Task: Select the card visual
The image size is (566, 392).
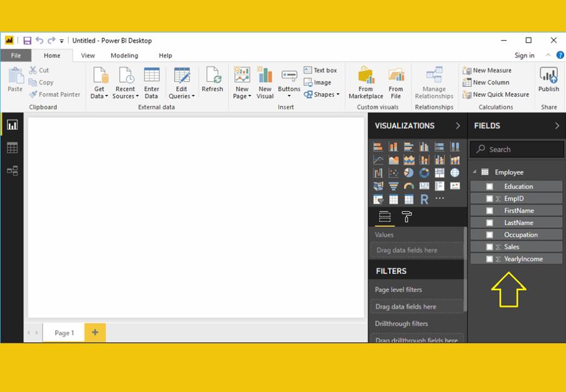Action: (424, 186)
